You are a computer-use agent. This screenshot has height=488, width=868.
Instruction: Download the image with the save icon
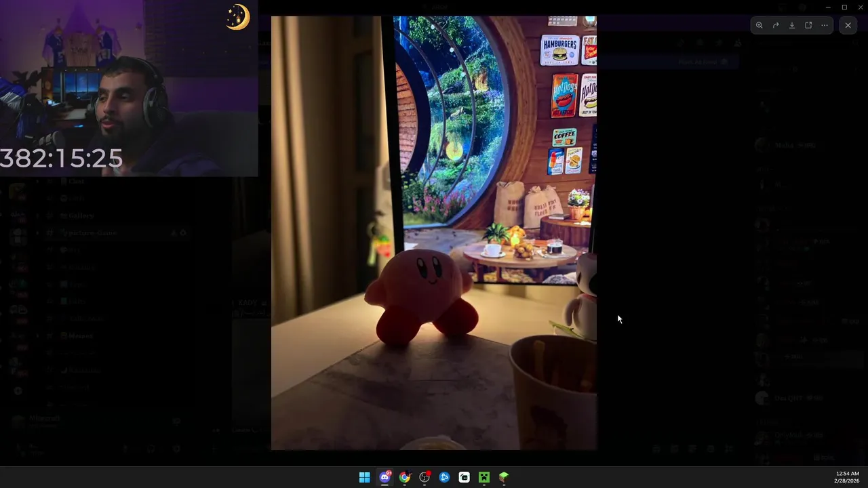(792, 26)
